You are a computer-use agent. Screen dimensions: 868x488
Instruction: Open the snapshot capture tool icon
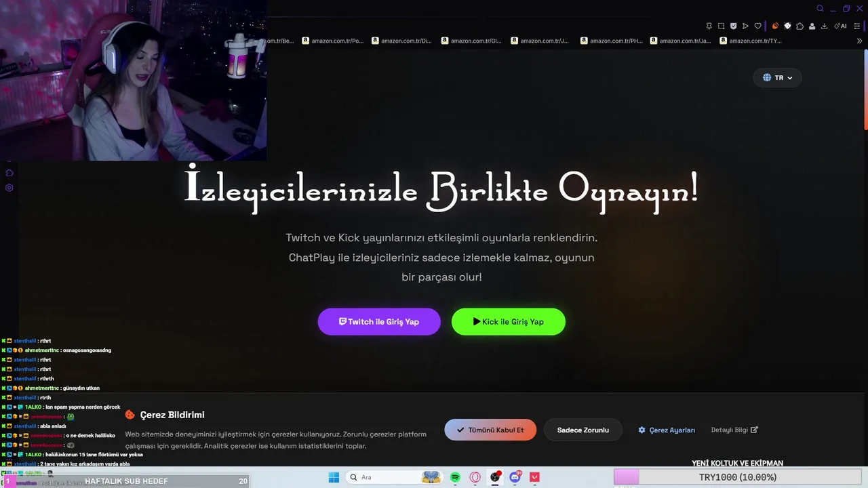[721, 26]
